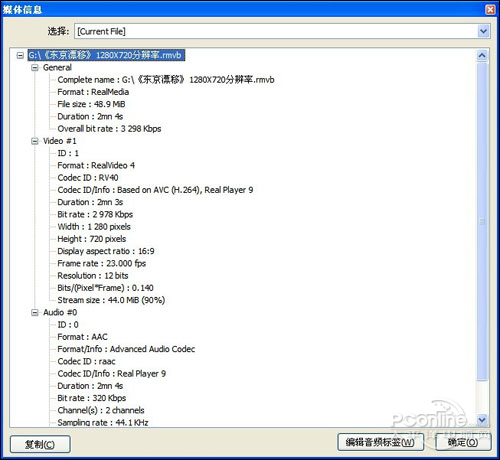Select 'Format : RealVideo 4' row
The width and height of the screenshot is (500, 460).
pyautogui.click(x=96, y=166)
